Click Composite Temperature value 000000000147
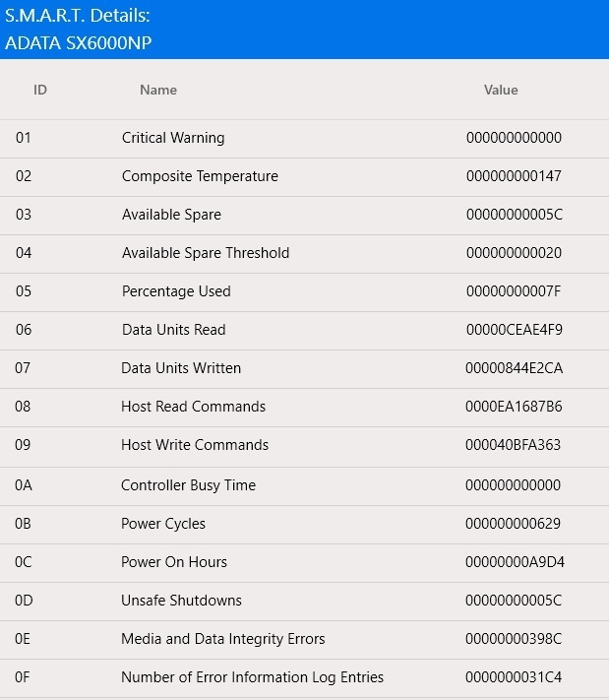The height and width of the screenshot is (700, 609). [x=514, y=176]
